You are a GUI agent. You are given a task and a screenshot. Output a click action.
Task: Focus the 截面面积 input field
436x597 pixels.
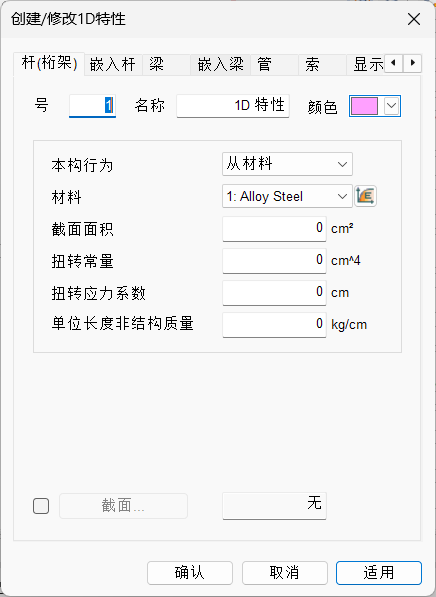click(274, 228)
